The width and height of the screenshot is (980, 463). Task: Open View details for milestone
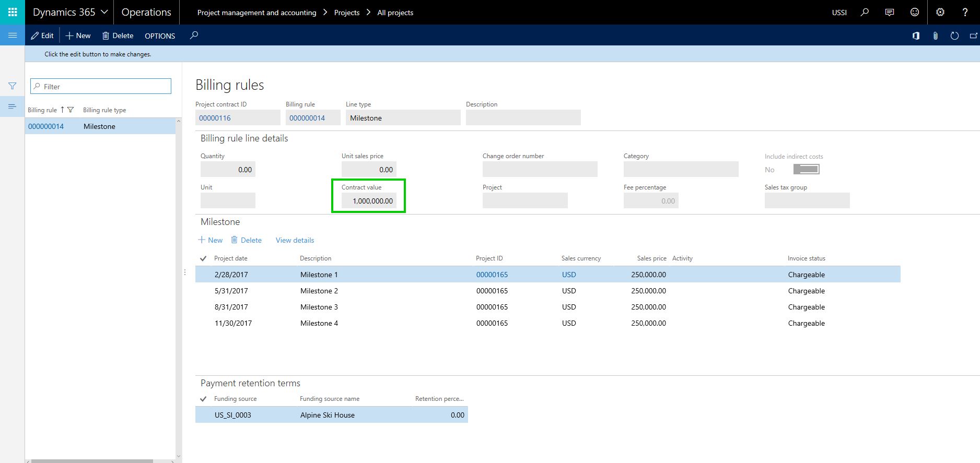click(x=295, y=240)
